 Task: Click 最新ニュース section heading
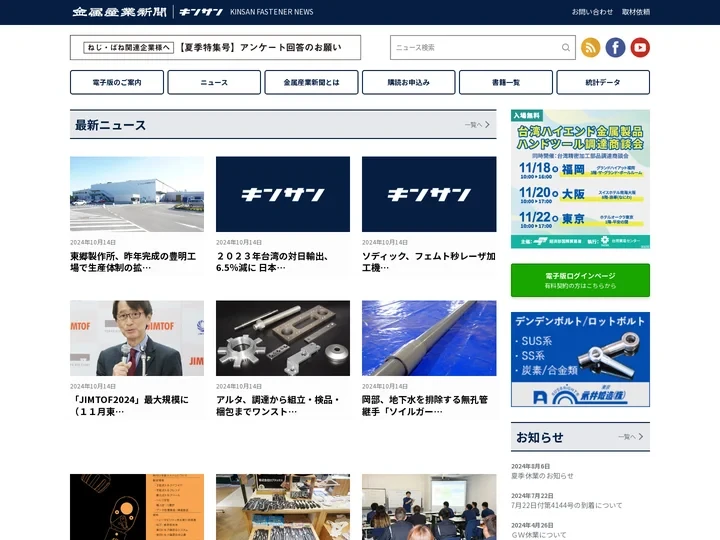pyautogui.click(x=110, y=125)
